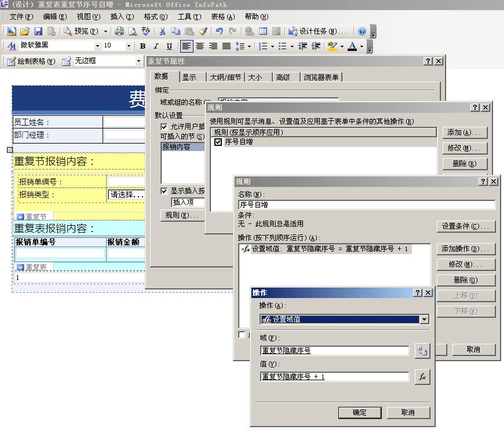This screenshot has width=504, height=430.
Task: Click the Underline formatting icon
Action: (169, 46)
